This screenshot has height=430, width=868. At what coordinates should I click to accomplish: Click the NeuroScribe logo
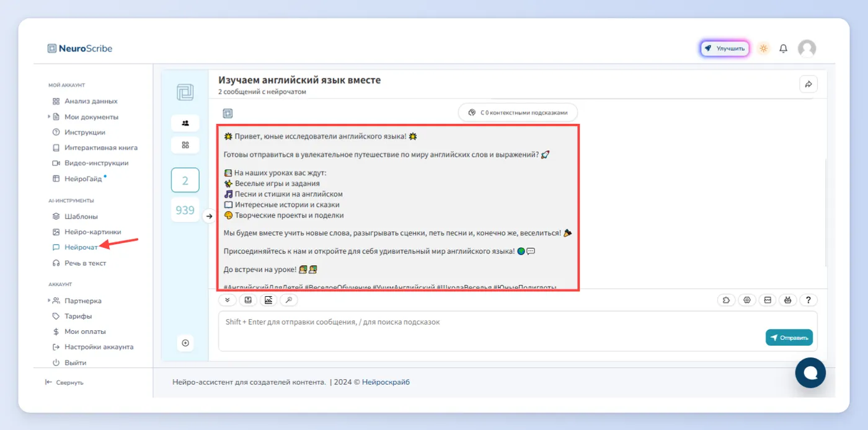[80, 48]
